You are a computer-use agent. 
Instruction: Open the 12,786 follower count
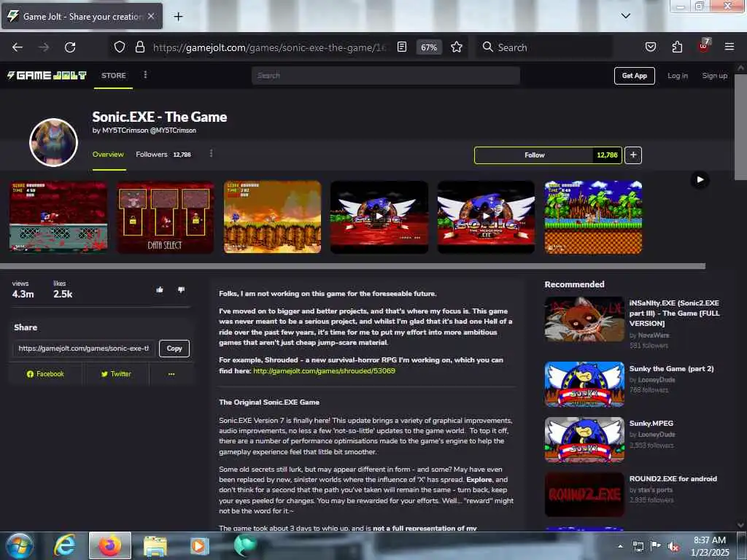tap(607, 155)
